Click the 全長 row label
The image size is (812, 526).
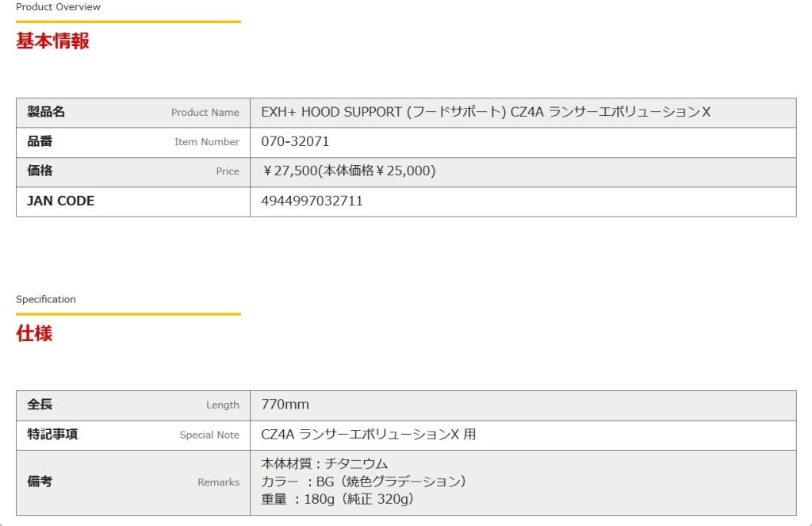(40, 405)
